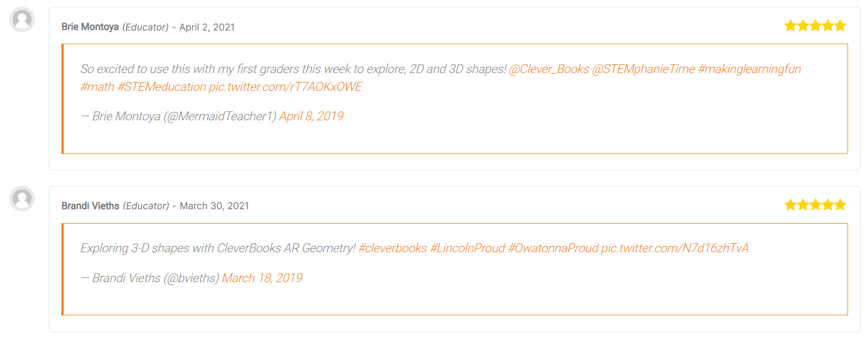This screenshot has width=868, height=341.
Task: Open the #STEMeducation hashtag
Action: pyautogui.click(x=162, y=87)
